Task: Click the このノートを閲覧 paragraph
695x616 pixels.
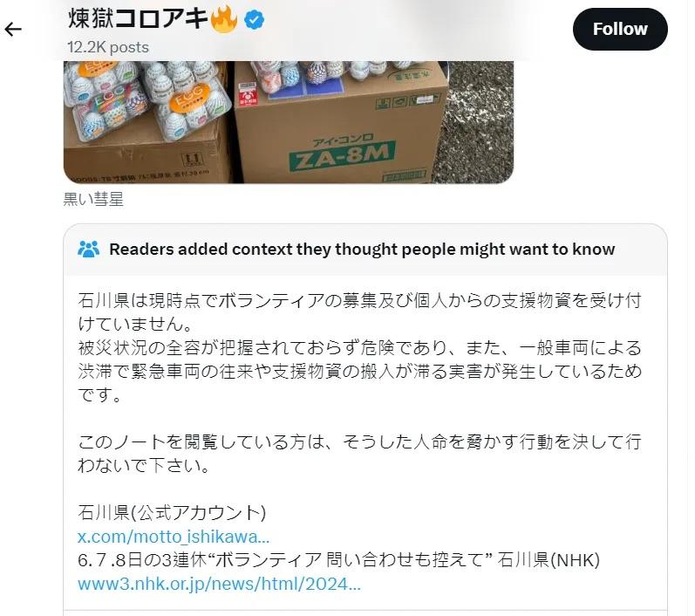Action: tap(359, 454)
